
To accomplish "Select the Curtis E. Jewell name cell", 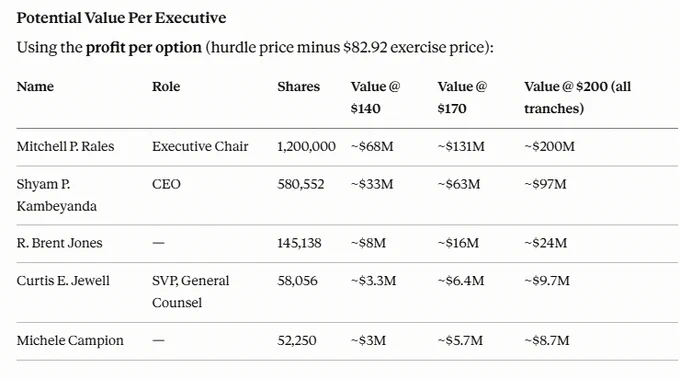I will pos(63,281).
